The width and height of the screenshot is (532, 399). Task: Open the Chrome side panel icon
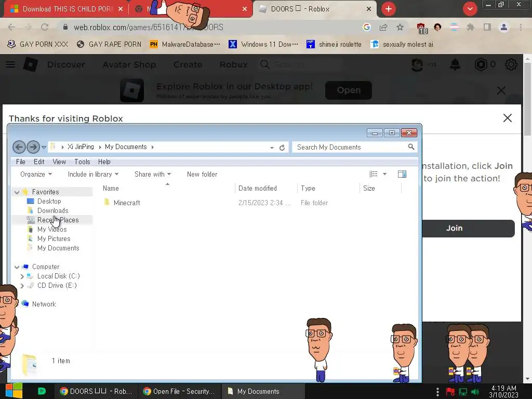(487, 27)
